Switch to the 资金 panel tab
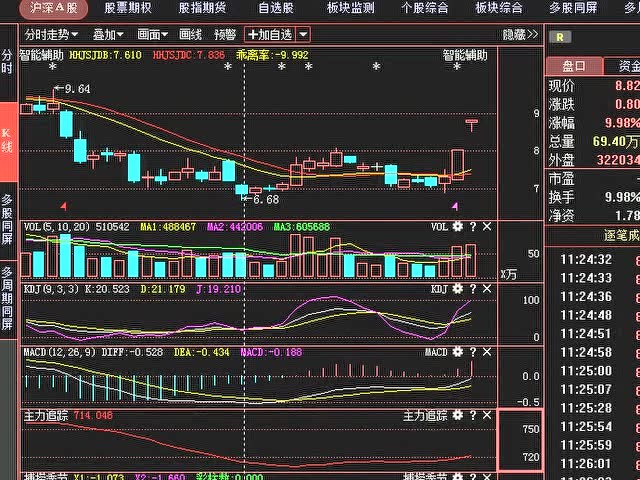 (x=622, y=66)
